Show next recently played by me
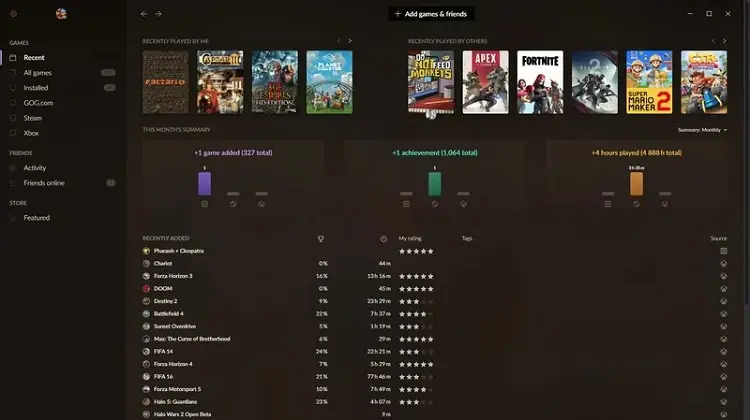 (350, 41)
